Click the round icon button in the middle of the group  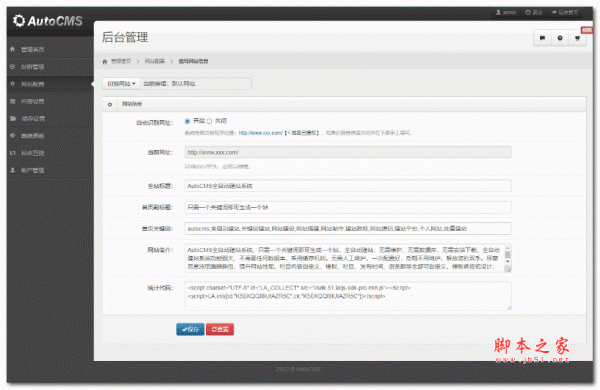[560, 38]
